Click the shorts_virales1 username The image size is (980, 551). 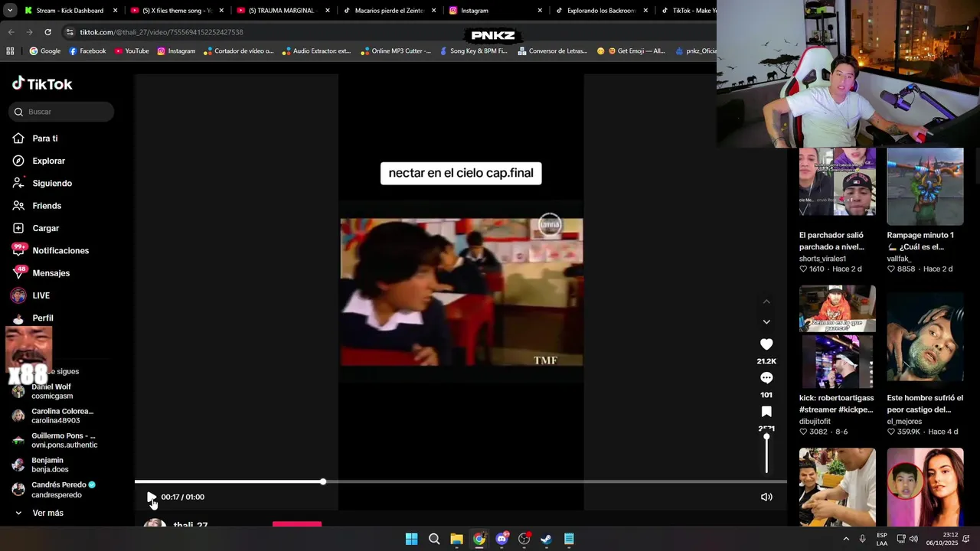point(822,259)
